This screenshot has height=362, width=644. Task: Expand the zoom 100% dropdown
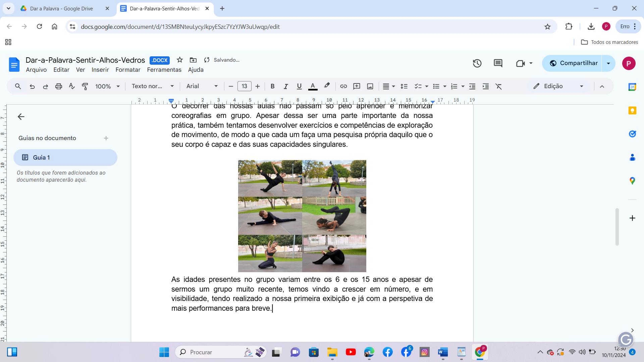click(107, 86)
